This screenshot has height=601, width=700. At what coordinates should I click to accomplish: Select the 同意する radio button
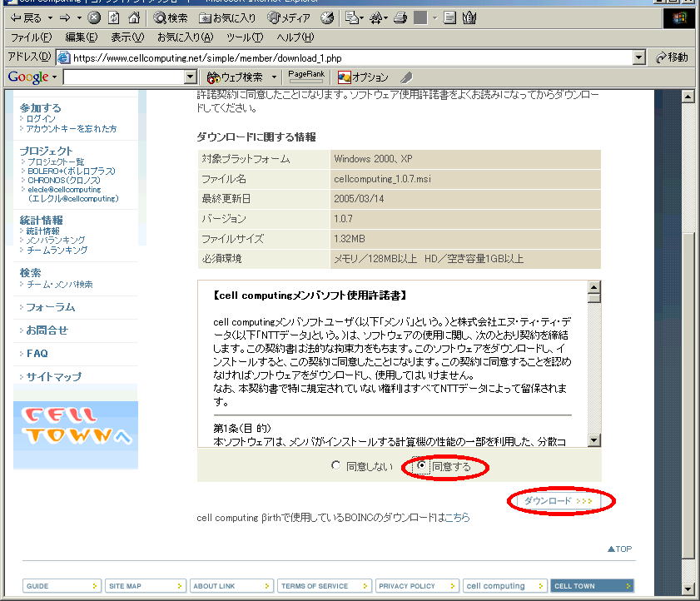point(421,465)
